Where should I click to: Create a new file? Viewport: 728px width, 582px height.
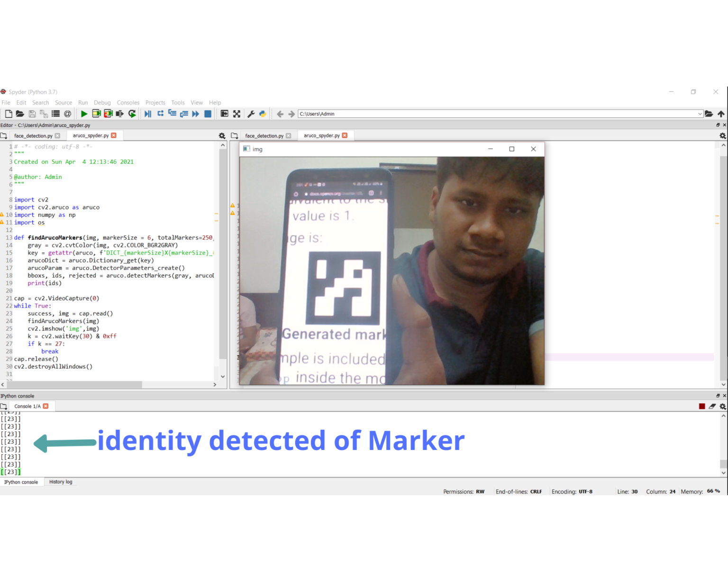(9, 114)
